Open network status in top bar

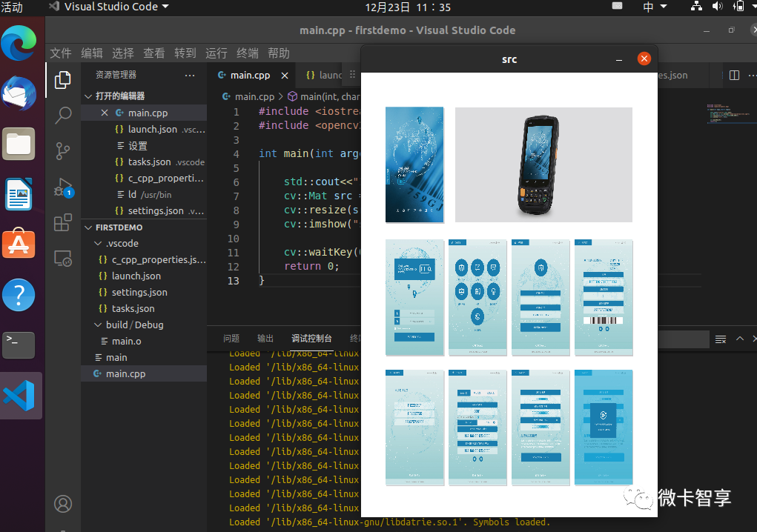click(x=696, y=6)
